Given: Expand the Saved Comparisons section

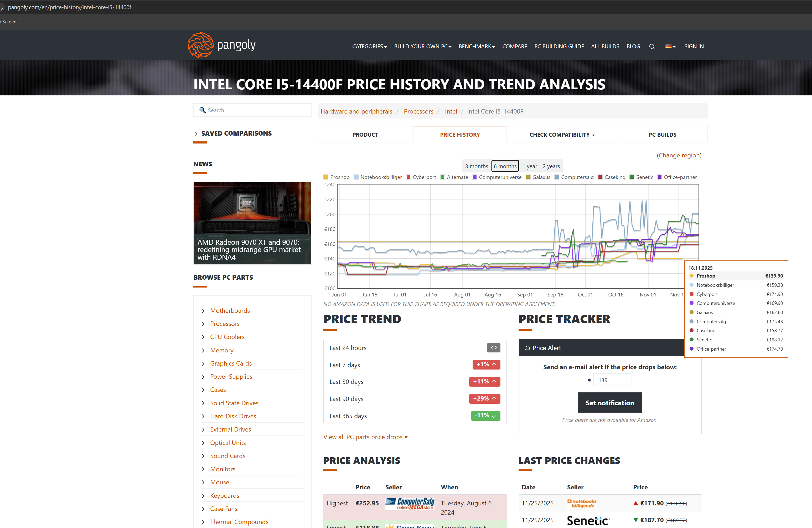Looking at the screenshot, I should click(x=236, y=134).
